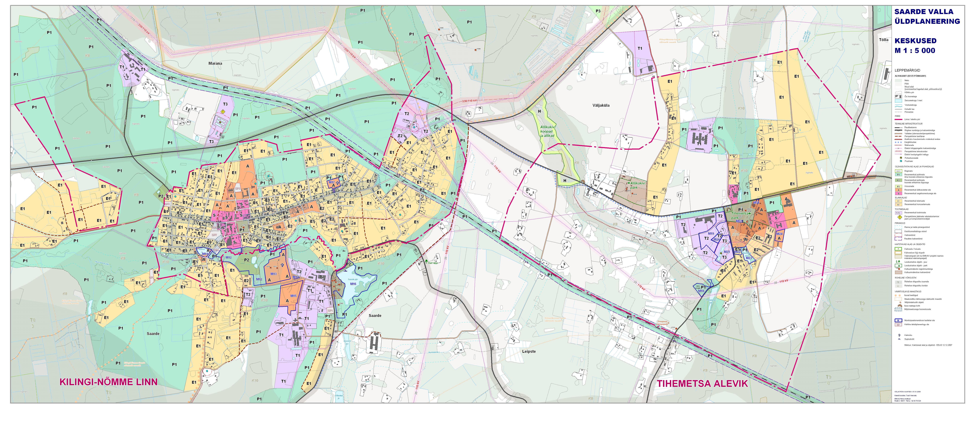Click the Puurkaev cyan circle legend symbol
The image size is (980, 430).
pyautogui.click(x=901, y=161)
